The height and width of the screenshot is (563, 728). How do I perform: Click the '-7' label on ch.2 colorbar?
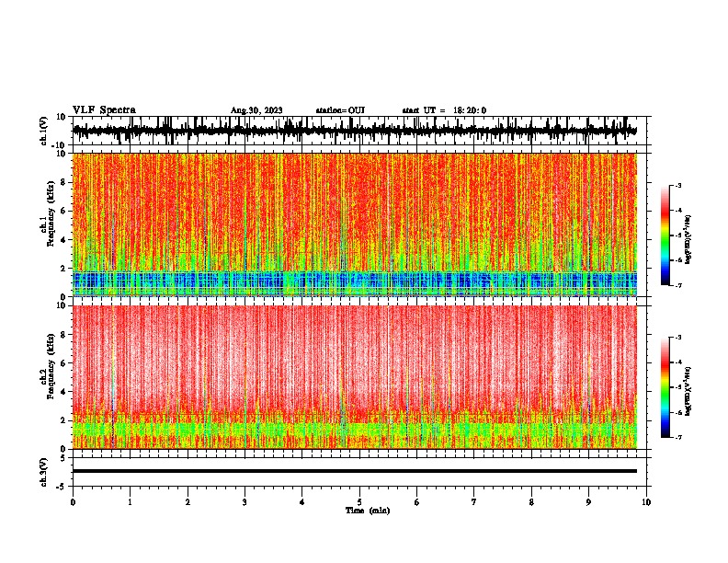[677, 437]
